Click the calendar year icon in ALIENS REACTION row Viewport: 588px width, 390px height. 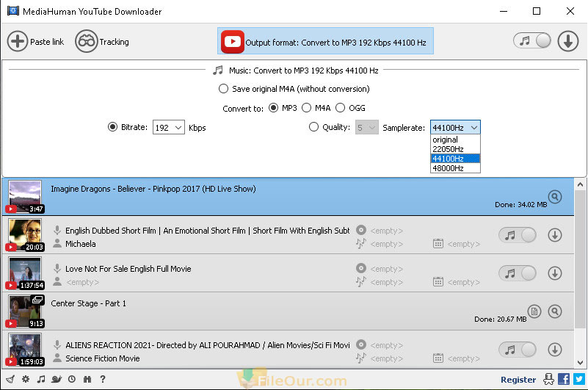438,358
